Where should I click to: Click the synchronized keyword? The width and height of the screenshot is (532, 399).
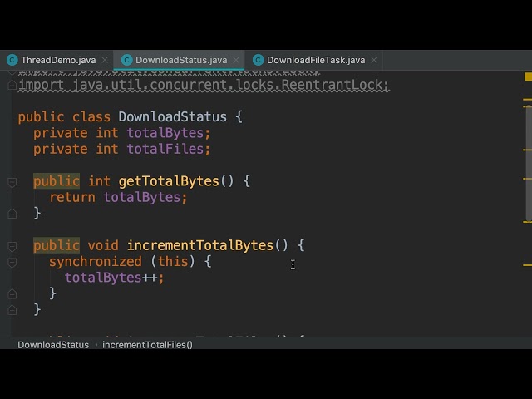[x=96, y=262]
